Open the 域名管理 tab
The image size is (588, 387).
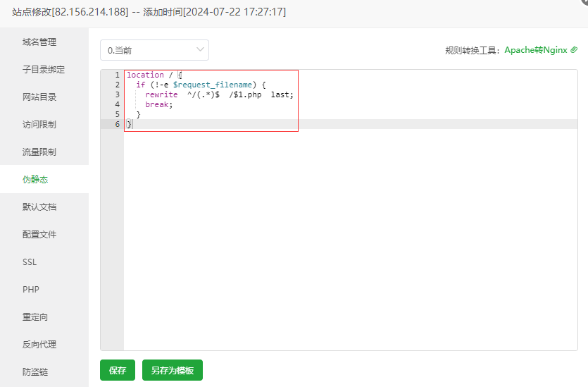click(39, 42)
